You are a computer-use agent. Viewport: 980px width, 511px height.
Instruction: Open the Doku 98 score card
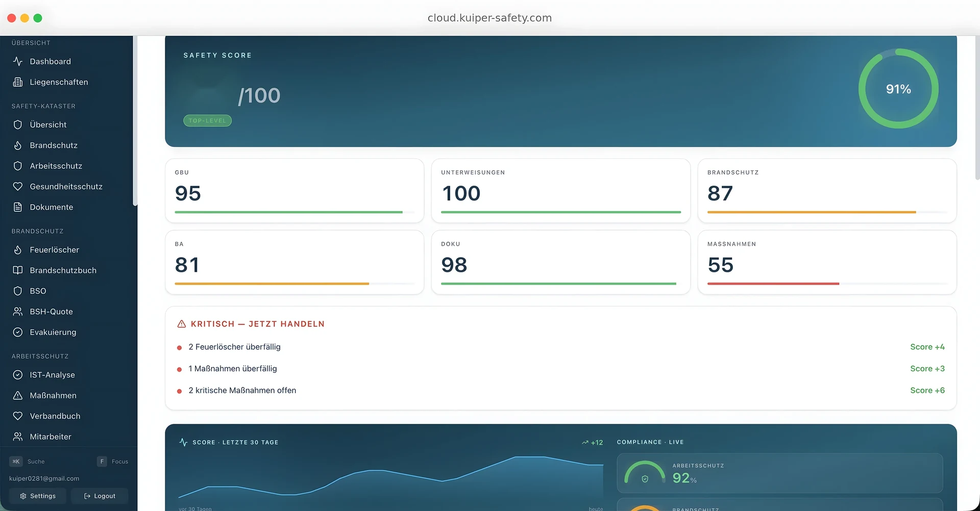tap(560, 262)
